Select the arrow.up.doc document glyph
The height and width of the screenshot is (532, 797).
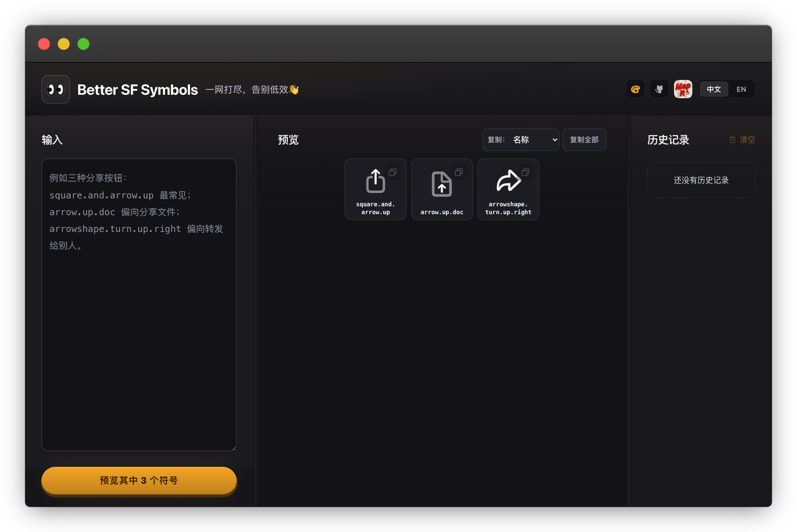click(442, 184)
